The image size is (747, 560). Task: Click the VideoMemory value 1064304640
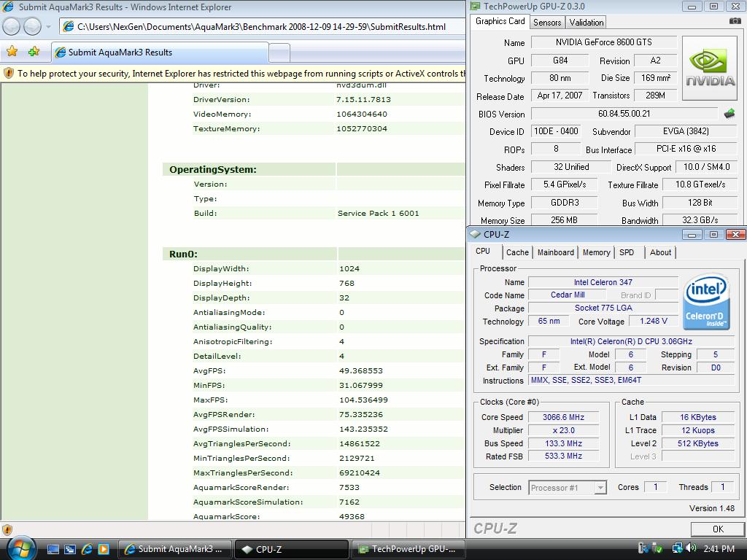point(362,114)
